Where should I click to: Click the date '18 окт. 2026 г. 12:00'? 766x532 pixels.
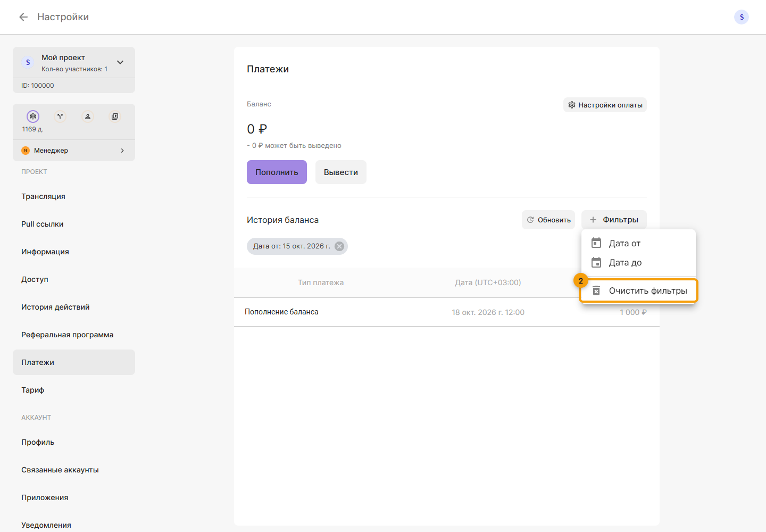(x=488, y=312)
